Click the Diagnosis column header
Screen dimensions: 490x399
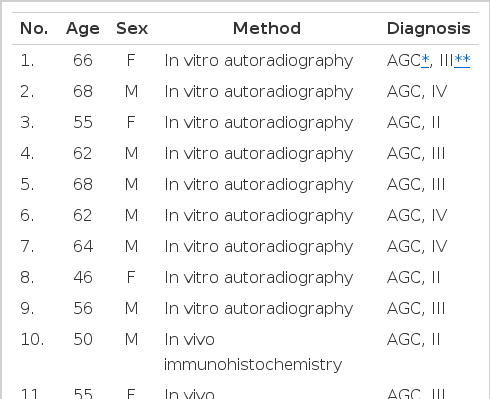(x=429, y=29)
